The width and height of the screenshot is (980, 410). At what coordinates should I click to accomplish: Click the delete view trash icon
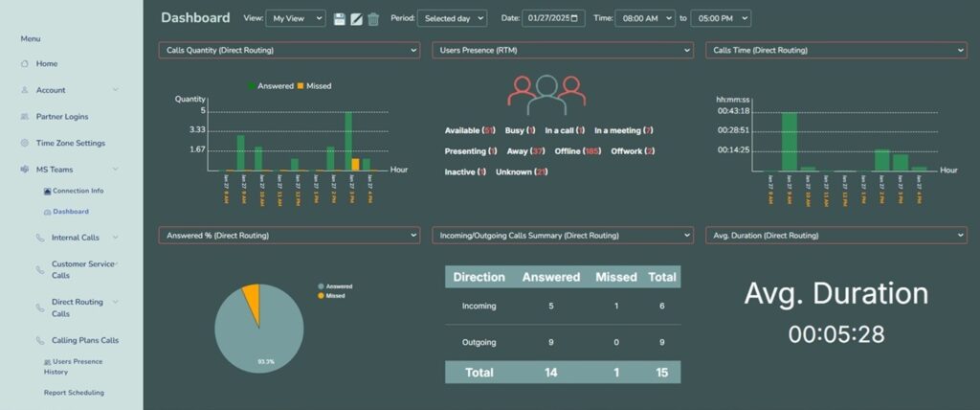click(373, 19)
